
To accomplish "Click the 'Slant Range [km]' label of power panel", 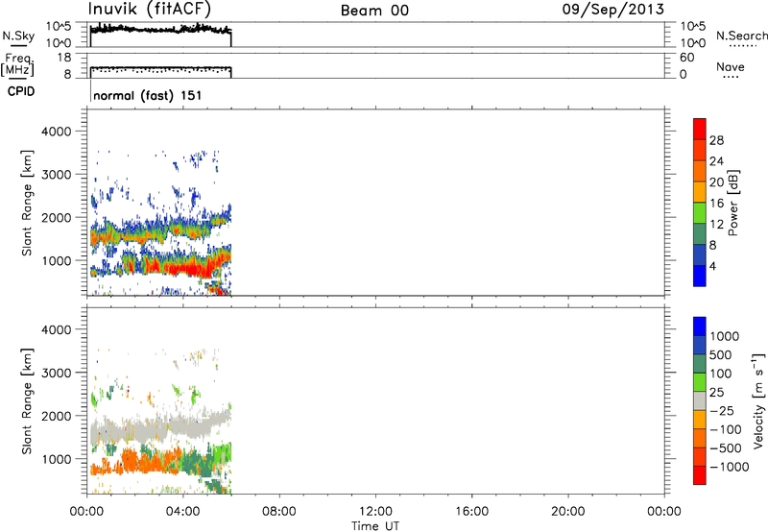I will click(x=27, y=203).
